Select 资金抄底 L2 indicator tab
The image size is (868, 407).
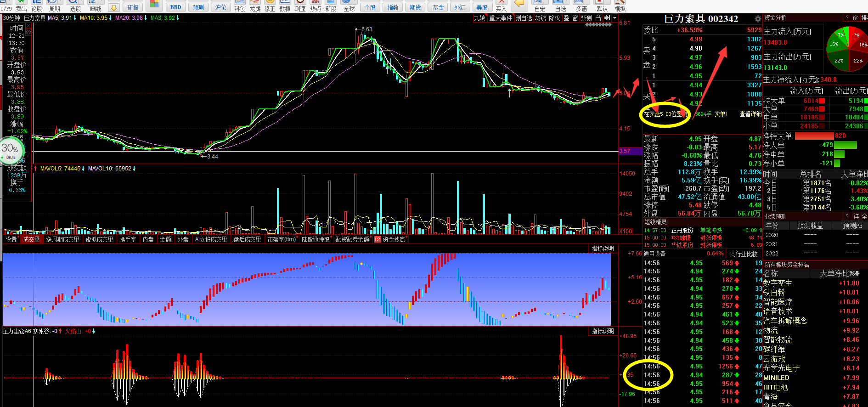pyautogui.click(x=390, y=239)
